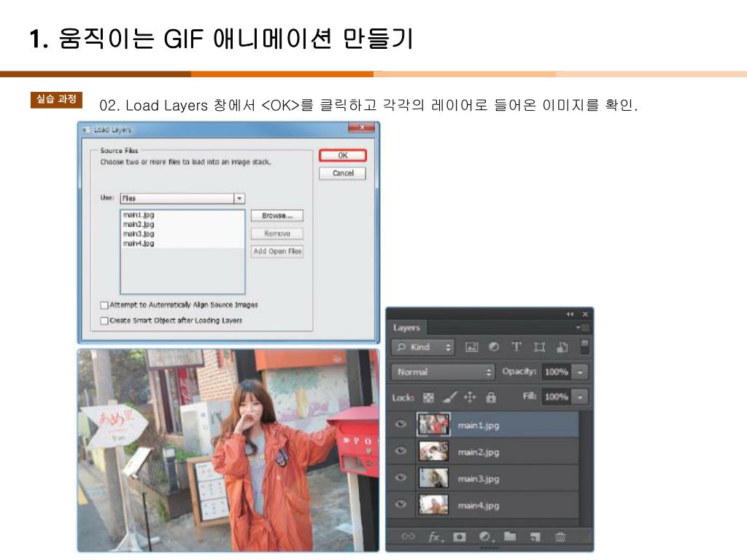
Task: Collapse the Layers panel double arrows
Action: [570, 314]
